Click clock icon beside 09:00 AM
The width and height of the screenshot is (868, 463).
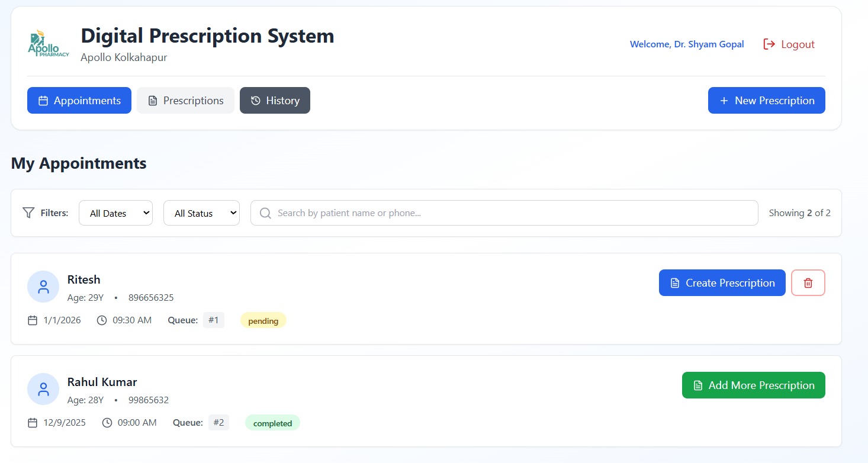107,423
